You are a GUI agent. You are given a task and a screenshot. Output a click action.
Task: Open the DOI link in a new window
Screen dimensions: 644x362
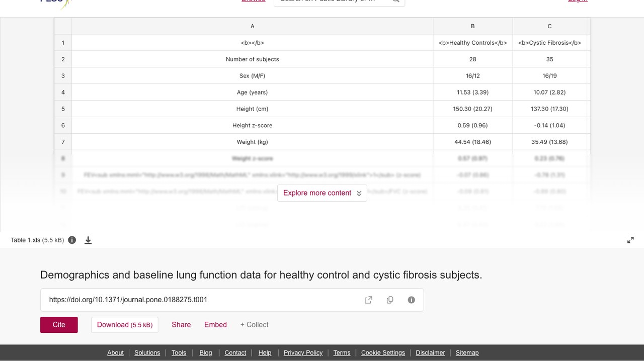[368, 300]
